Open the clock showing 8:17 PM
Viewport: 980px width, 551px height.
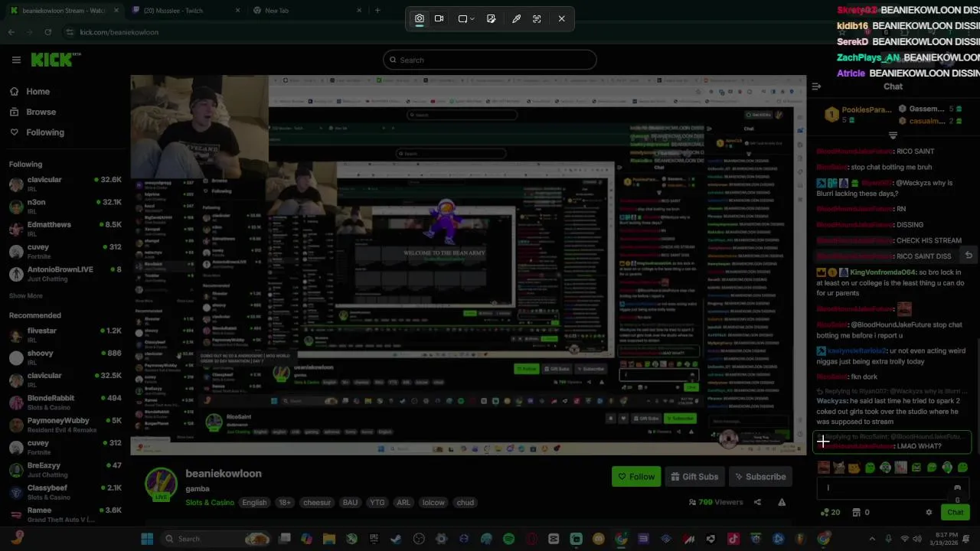click(x=945, y=539)
